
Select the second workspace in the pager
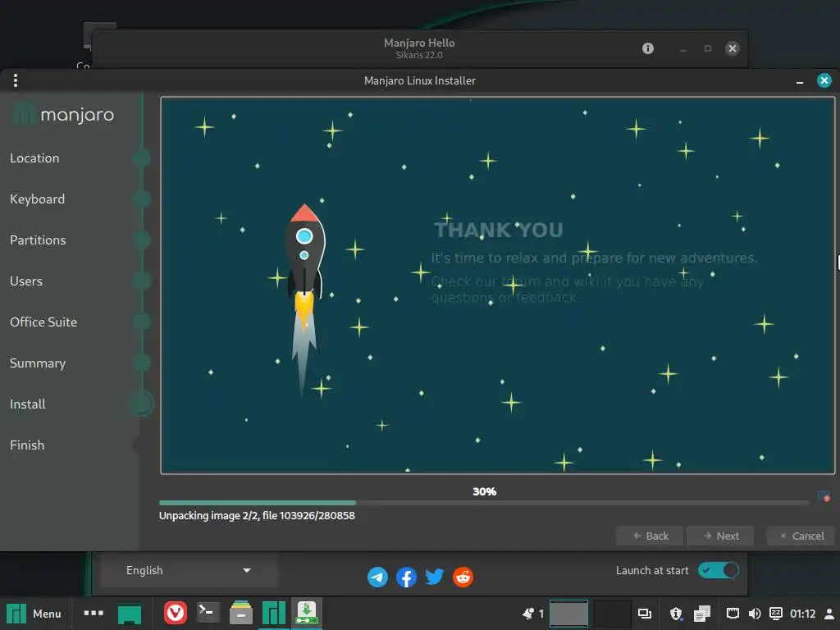point(612,614)
